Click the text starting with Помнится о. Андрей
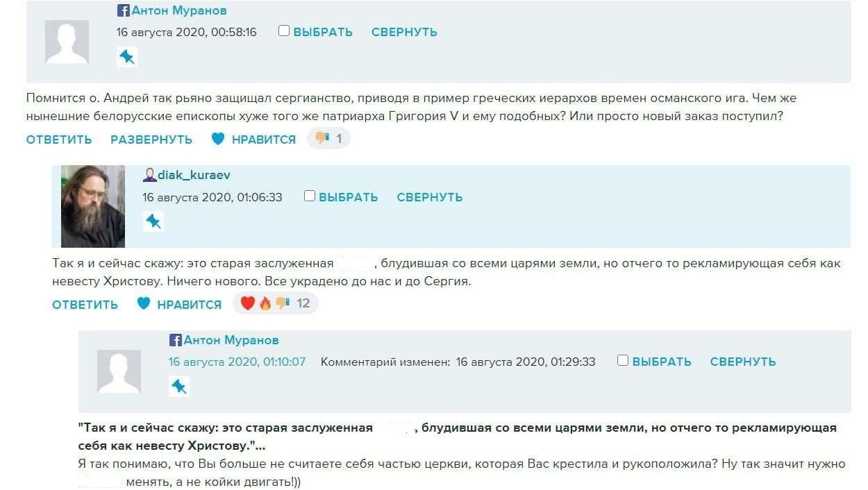868x490 pixels. tap(412, 107)
